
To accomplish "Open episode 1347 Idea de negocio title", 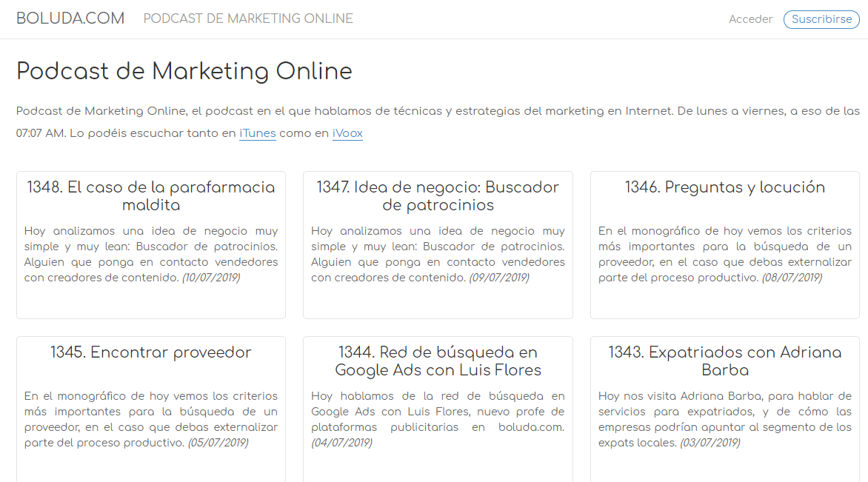I will click(438, 196).
